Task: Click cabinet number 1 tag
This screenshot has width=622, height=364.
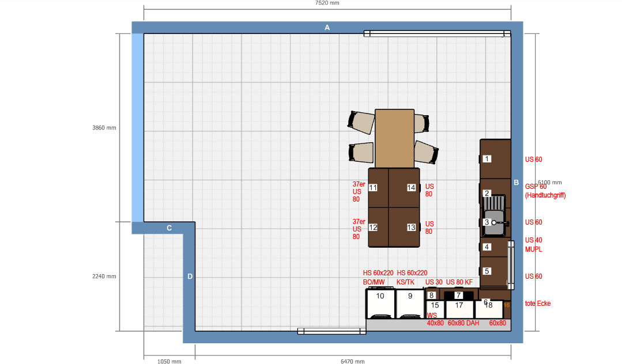Action: coord(487,159)
